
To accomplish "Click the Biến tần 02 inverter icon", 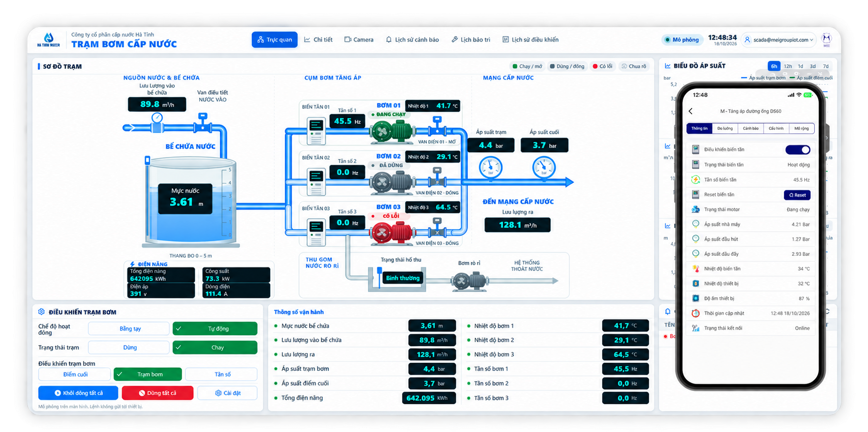I will (316, 183).
